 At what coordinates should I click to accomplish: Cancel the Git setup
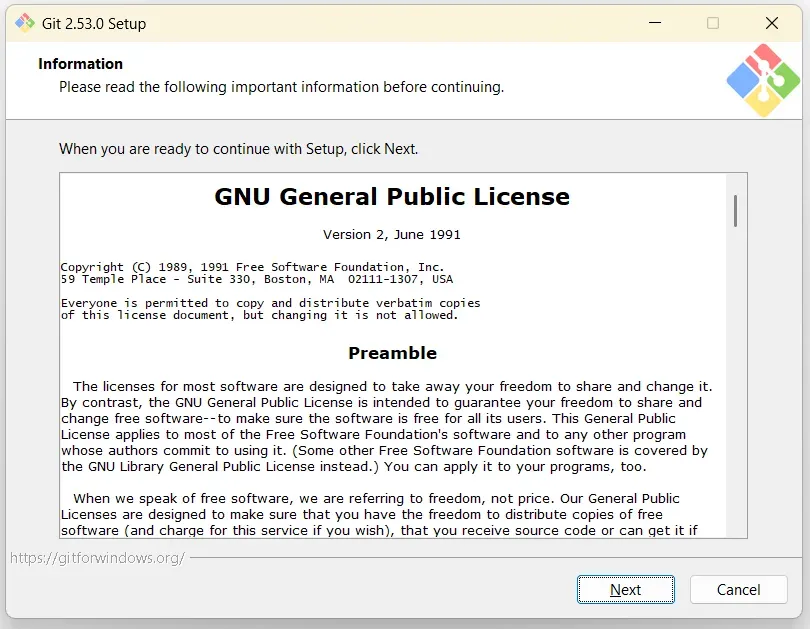(738, 589)
